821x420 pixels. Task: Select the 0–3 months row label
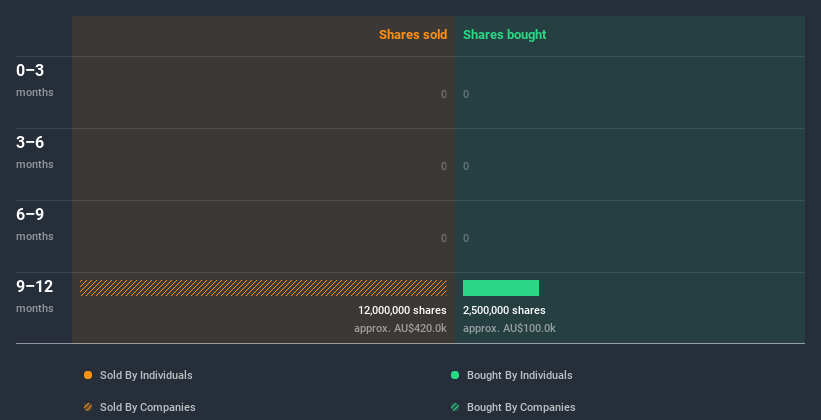(35, 80)
